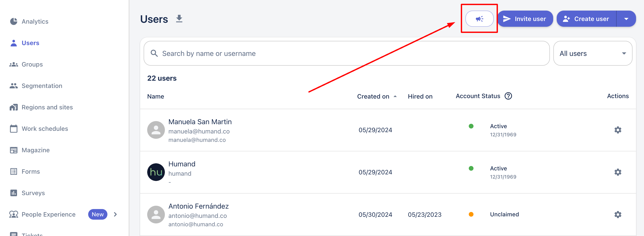Click the Invite user button

525,19
